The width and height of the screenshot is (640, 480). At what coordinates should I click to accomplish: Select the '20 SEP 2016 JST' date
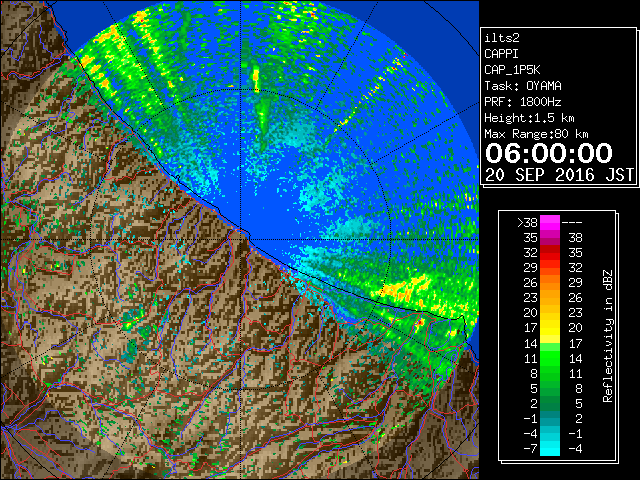(x=560, y=175)
